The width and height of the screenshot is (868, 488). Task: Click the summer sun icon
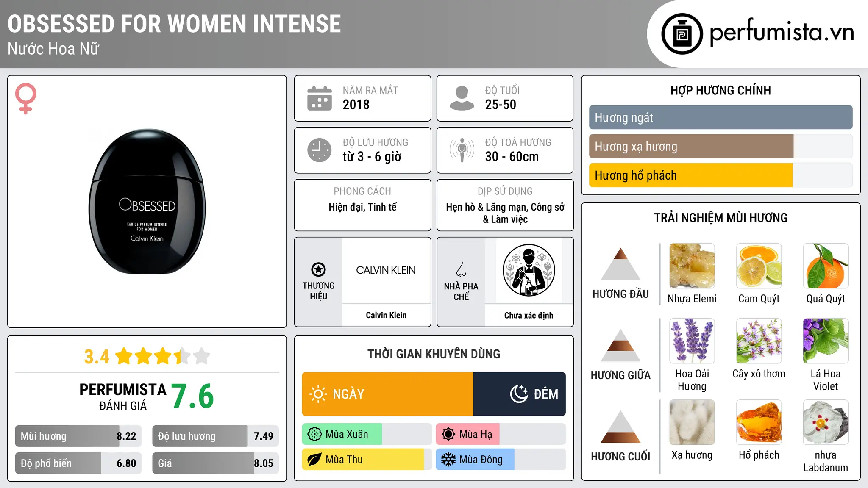click(448, 434)
